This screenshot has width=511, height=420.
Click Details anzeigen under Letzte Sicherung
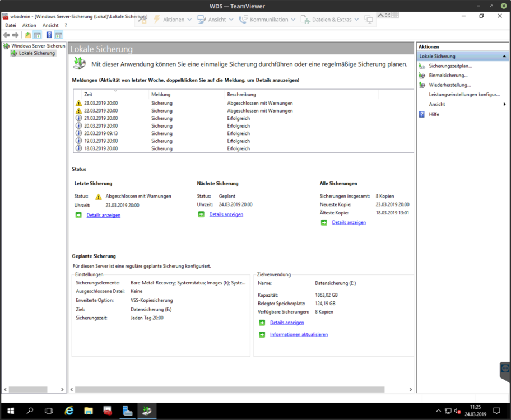(x=103, y=215)
